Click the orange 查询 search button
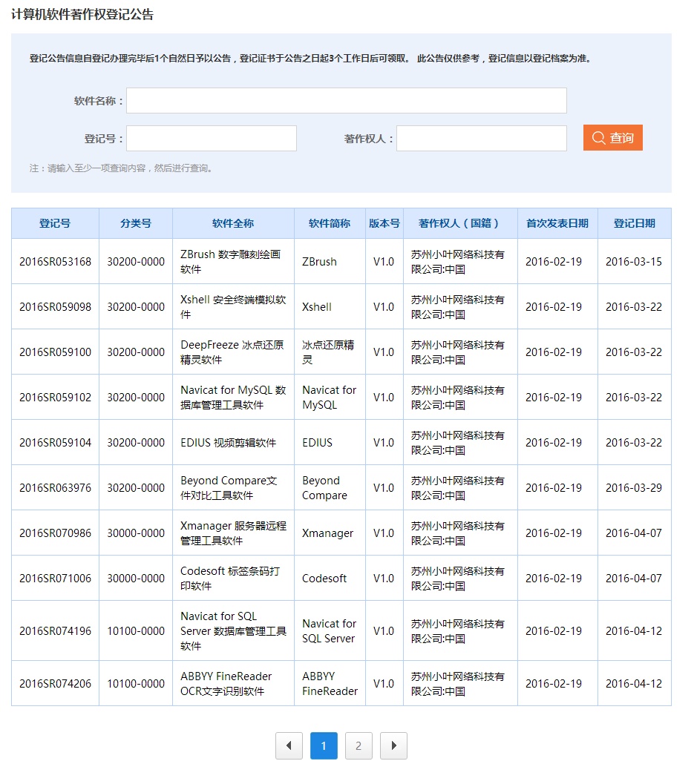 (612, 137)
